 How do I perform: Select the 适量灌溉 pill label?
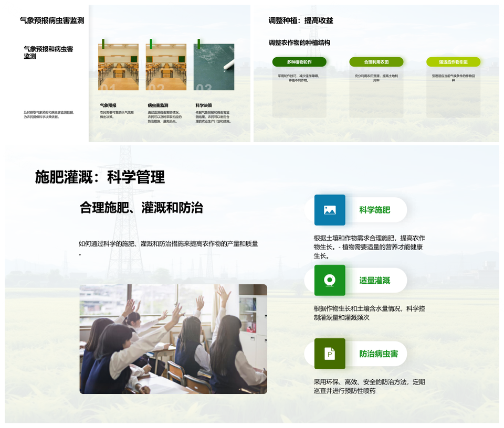375,281
